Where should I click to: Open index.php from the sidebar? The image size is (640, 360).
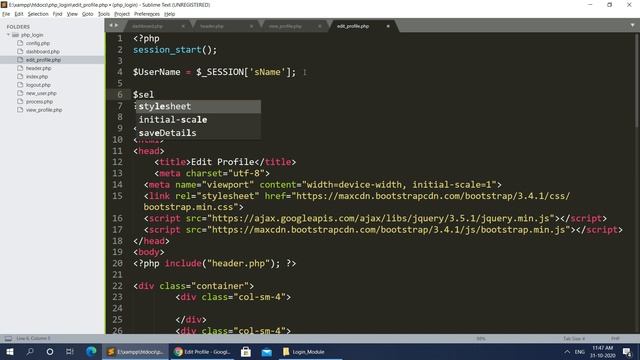click(37, 77)
